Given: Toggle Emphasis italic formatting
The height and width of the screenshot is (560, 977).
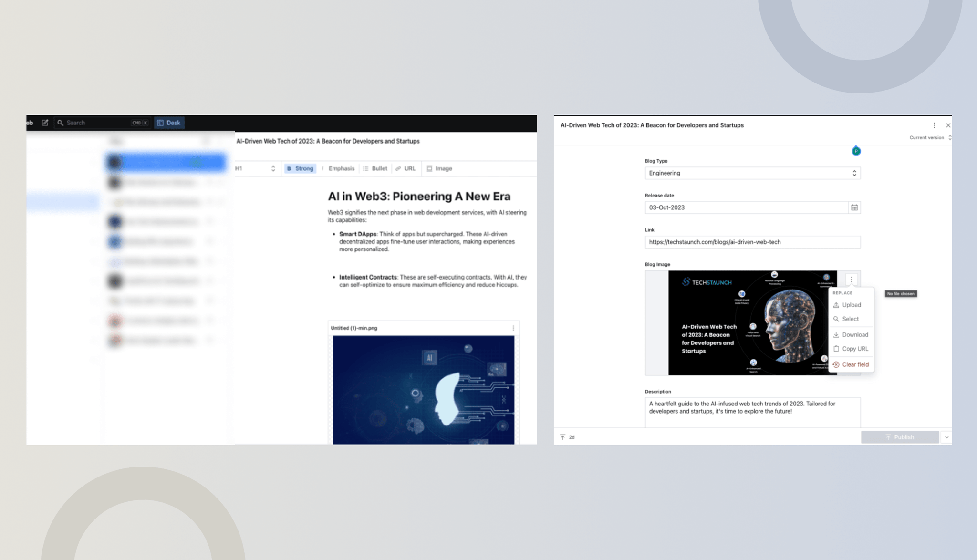Looking at the screenshot, I should point(338,168).
